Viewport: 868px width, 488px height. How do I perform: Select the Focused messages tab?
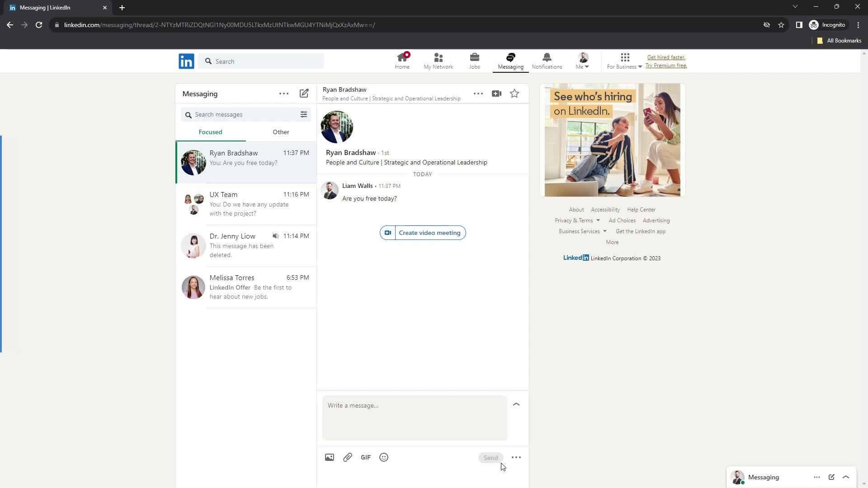point(210,132)
